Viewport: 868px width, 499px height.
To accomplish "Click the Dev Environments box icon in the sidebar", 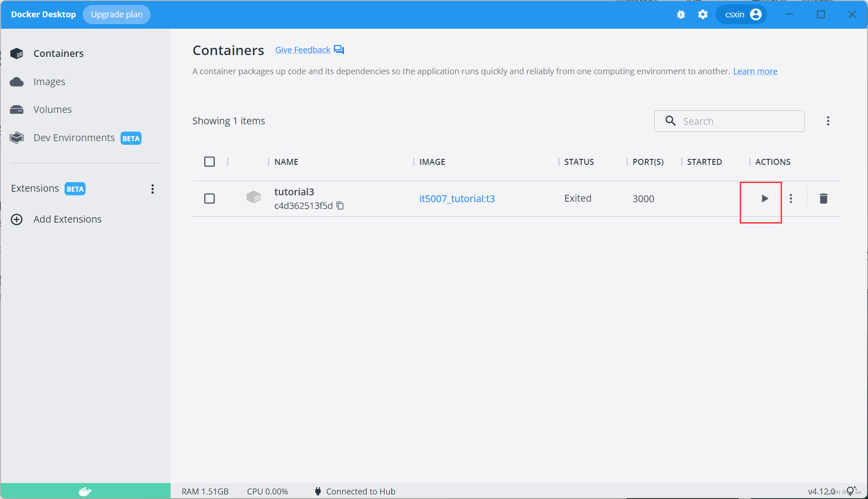I will [17, 137].
